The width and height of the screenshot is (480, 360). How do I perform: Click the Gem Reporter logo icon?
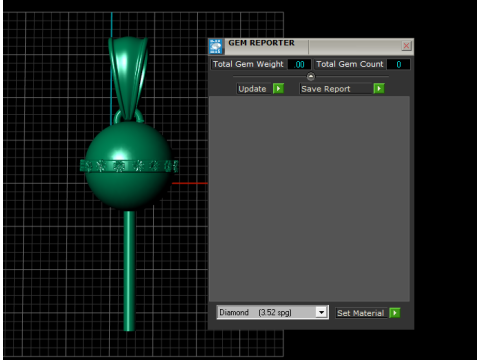216,46
